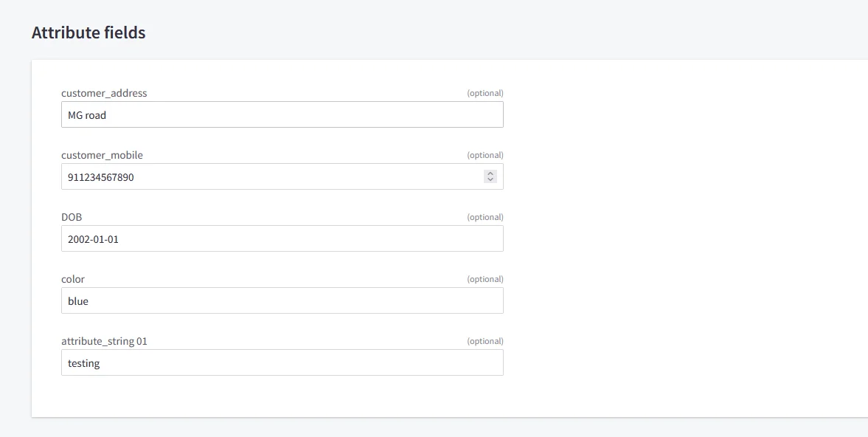
Task: Click the color field label
Action: (73, 279)
